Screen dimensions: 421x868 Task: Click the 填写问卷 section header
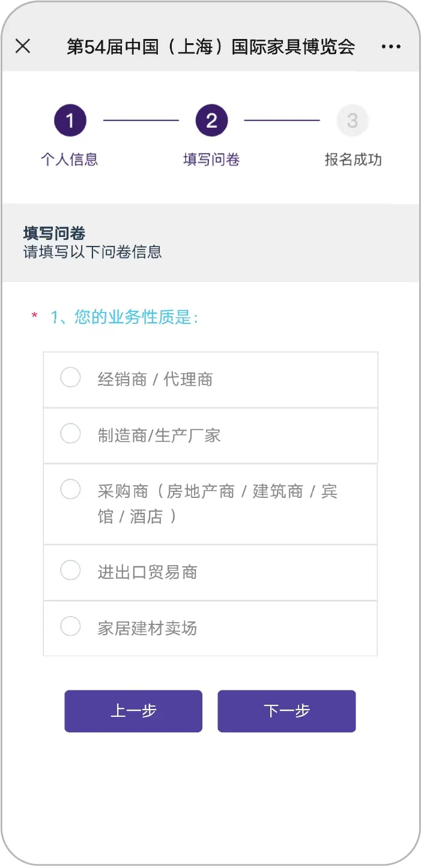54,233
